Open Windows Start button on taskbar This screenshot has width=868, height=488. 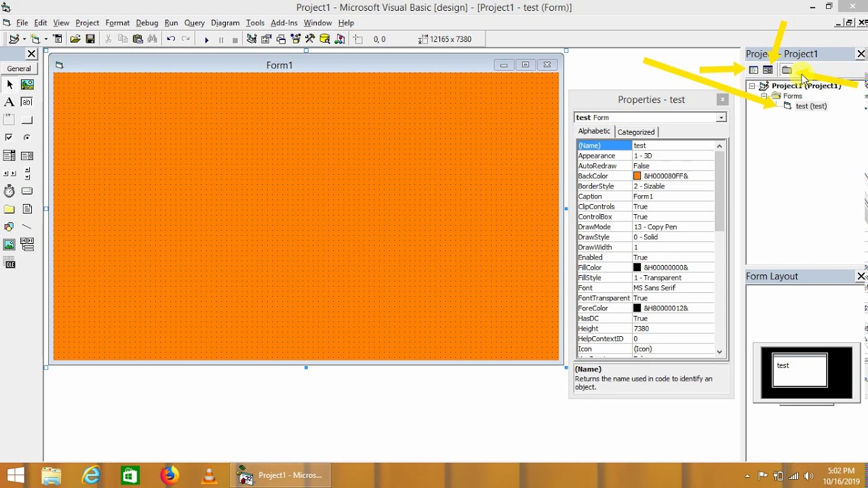click(16, 475)
